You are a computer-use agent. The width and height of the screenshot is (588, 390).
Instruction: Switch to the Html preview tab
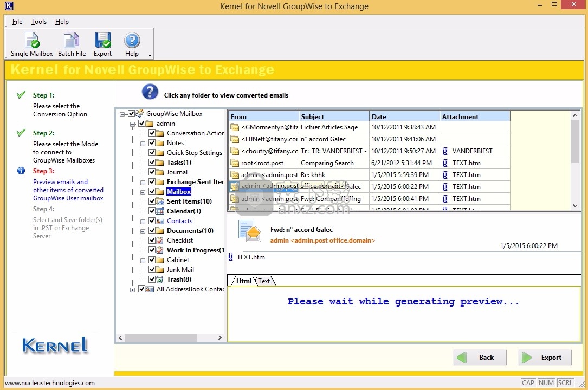coord(243,281)
